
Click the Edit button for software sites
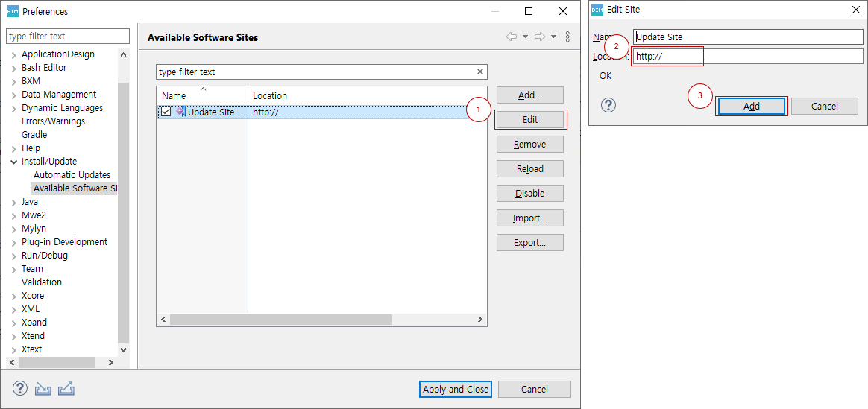pyautogui.click(x=530, y=120)
